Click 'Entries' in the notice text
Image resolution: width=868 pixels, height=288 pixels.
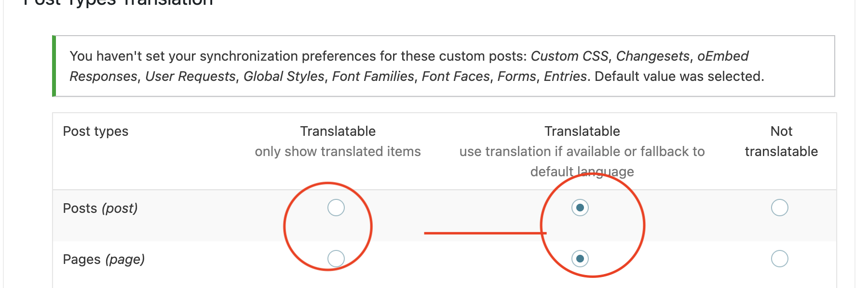565,77
